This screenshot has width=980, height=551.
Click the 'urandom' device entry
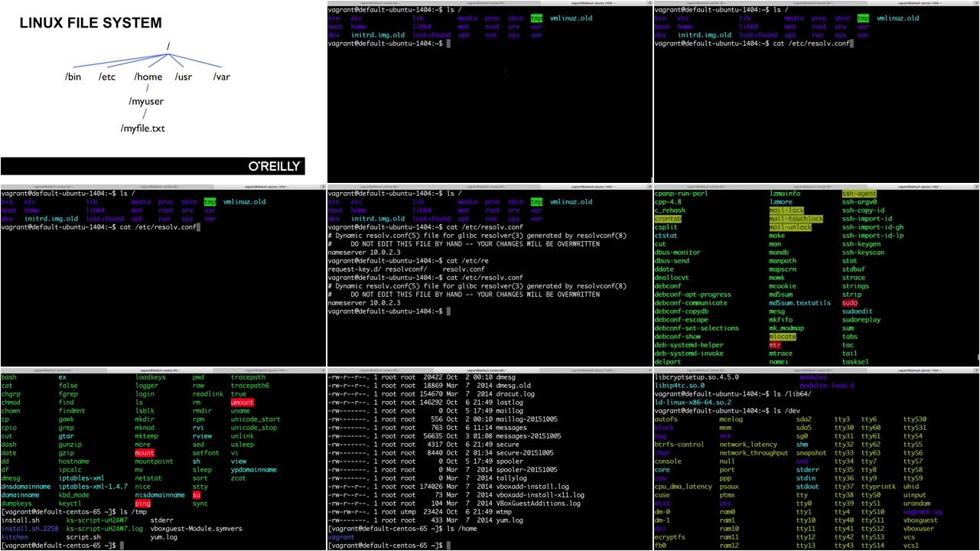coord(917,504)
